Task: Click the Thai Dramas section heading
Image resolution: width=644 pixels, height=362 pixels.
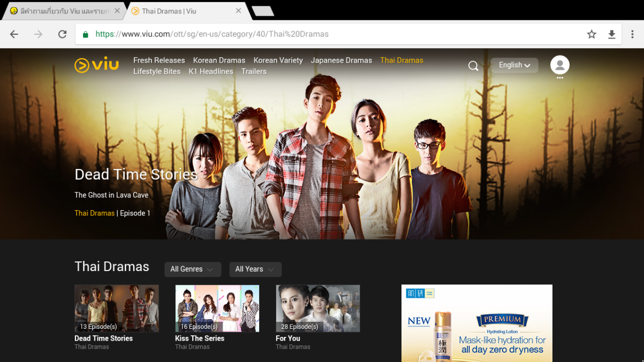Action: pyautogui.click(x=112, y=267)
